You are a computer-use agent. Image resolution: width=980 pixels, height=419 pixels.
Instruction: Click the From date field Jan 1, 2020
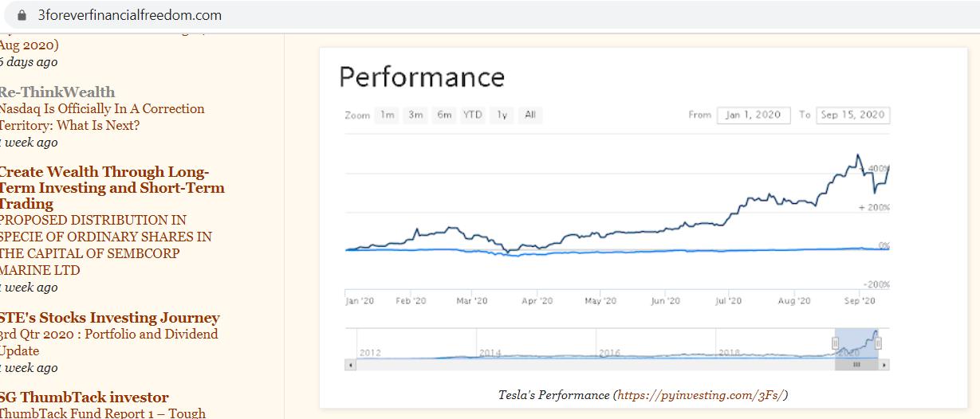[x=754, y=116]
